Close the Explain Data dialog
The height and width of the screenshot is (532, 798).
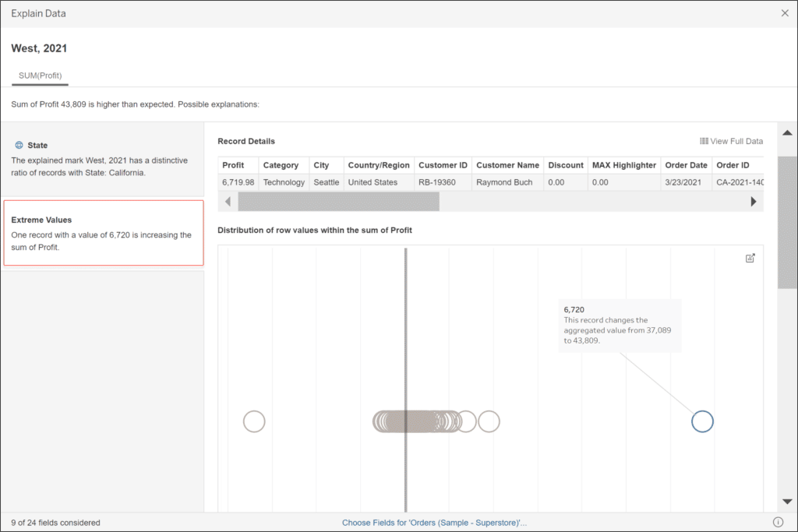[785, 13]
